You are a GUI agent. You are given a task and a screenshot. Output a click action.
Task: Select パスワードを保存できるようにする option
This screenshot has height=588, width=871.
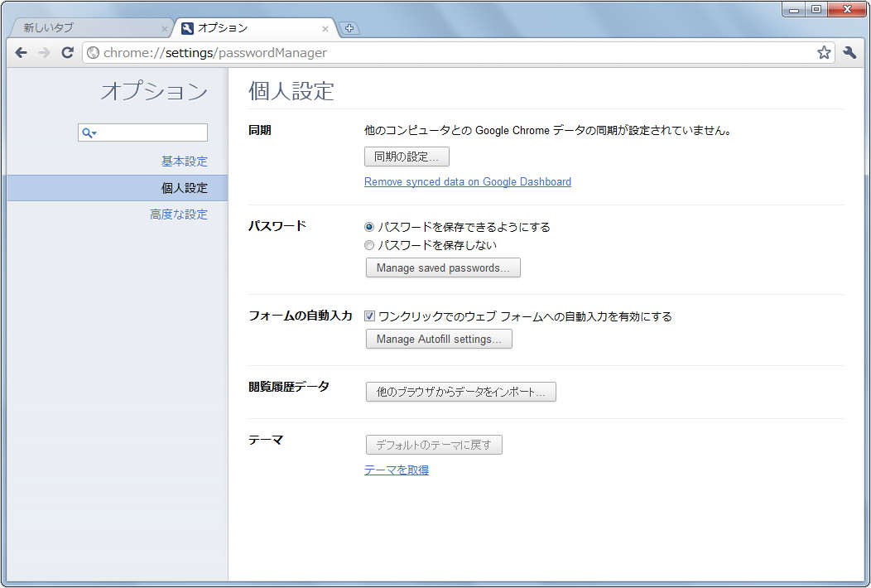369,226
